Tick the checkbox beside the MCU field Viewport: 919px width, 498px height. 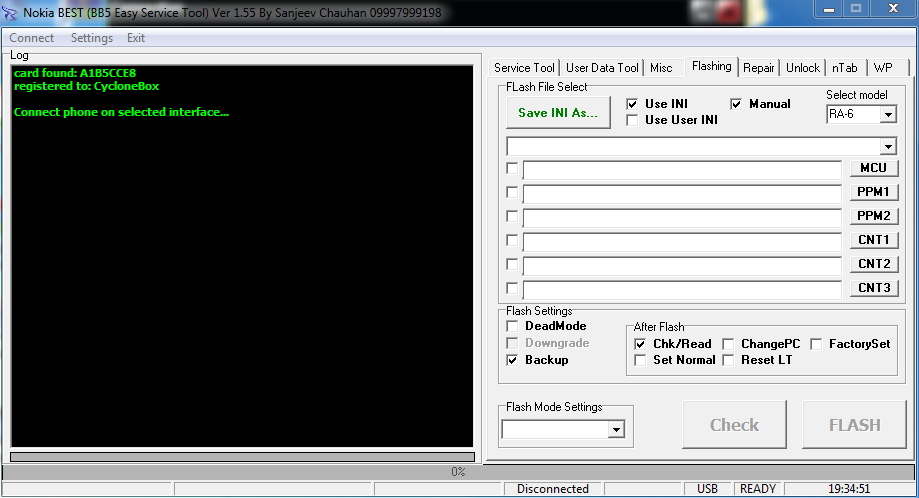coord(512,168)
